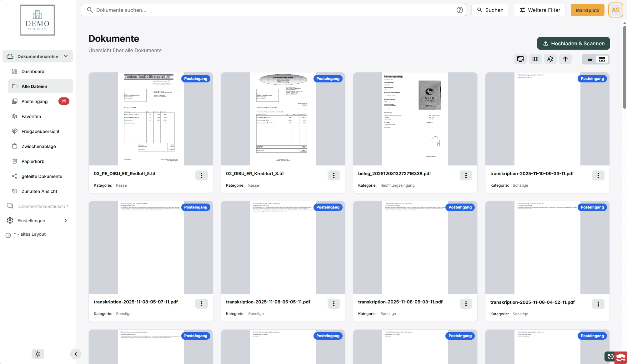627x364 pixels.
Task: Open options menu for transkription-2025-11-10-09-33-11.pdf
Action: (598, 175)
